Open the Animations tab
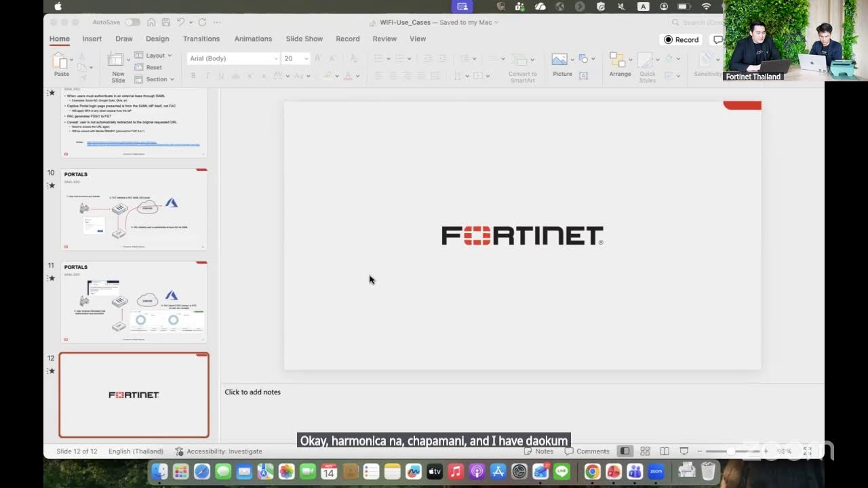This screenshot has width=868, height=488. point(253,39)
